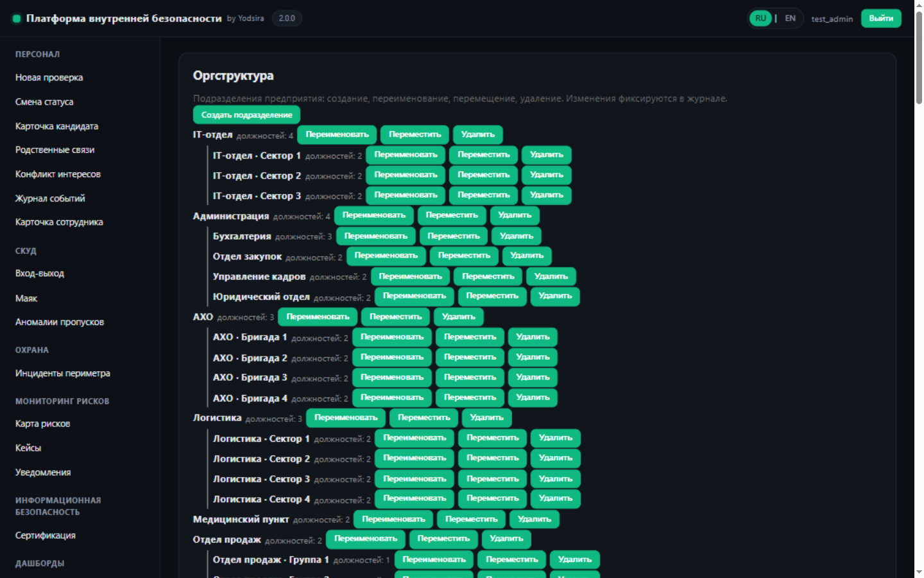Image resolution: width=924 pixels, height=578 pixels.
Task: Delete Логистика · Сектор 4
Action: [556, 498]
